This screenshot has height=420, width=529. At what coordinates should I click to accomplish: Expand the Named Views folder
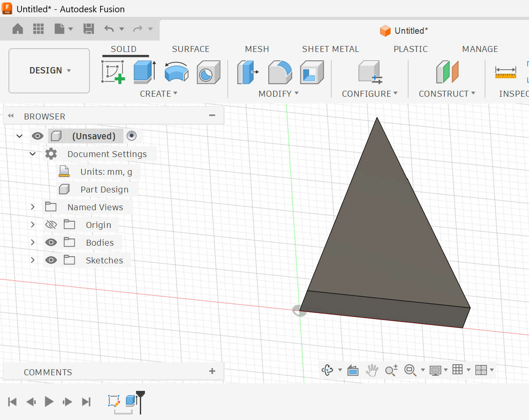coord(33,207)
